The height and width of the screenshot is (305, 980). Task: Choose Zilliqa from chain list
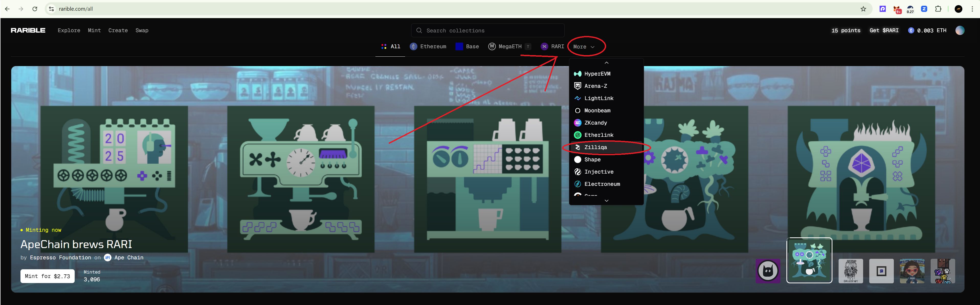click(x=595, y=147)
